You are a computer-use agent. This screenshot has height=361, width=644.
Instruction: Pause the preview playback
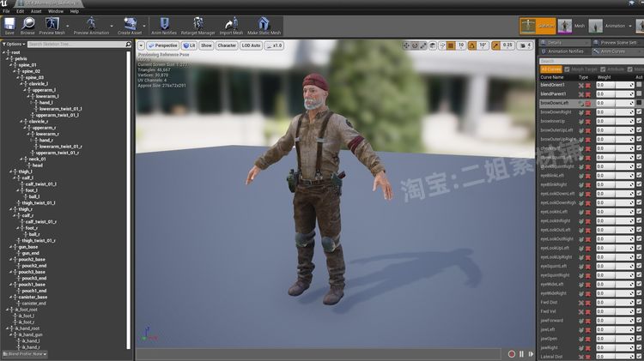pos(521,353)
